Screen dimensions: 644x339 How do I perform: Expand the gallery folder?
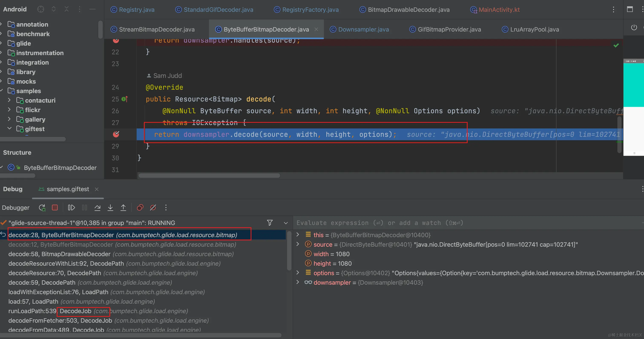click(9, 119)
